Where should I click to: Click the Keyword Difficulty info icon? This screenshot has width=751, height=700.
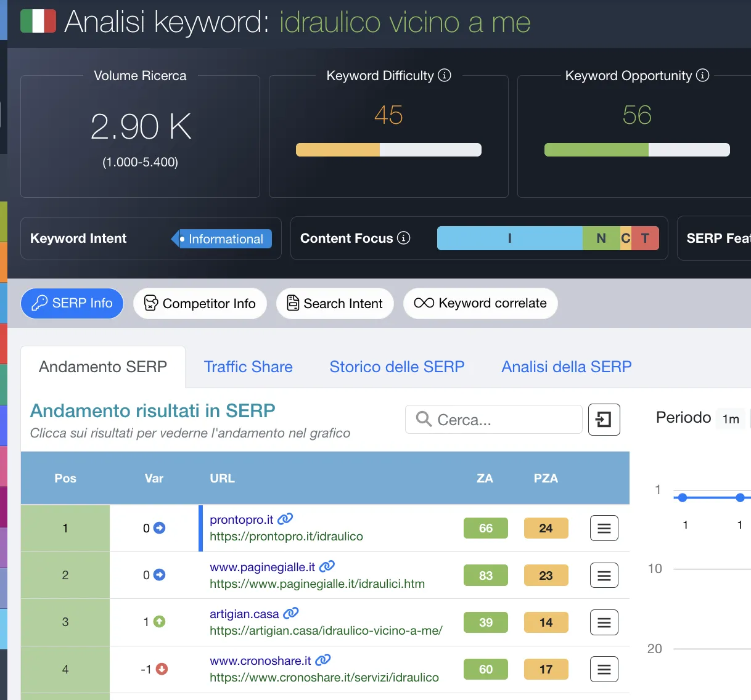[x=445, y=75]
